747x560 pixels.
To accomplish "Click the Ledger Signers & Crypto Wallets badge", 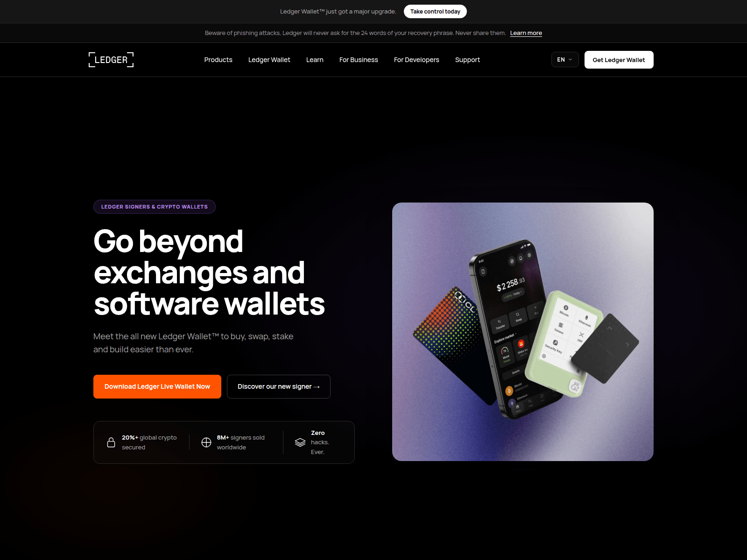I will pyautogui.click(x=155, y=207).
